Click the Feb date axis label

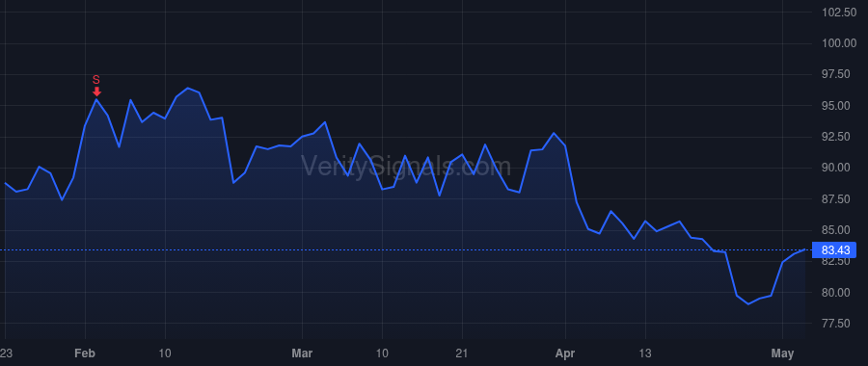click(x=85, y=353)
